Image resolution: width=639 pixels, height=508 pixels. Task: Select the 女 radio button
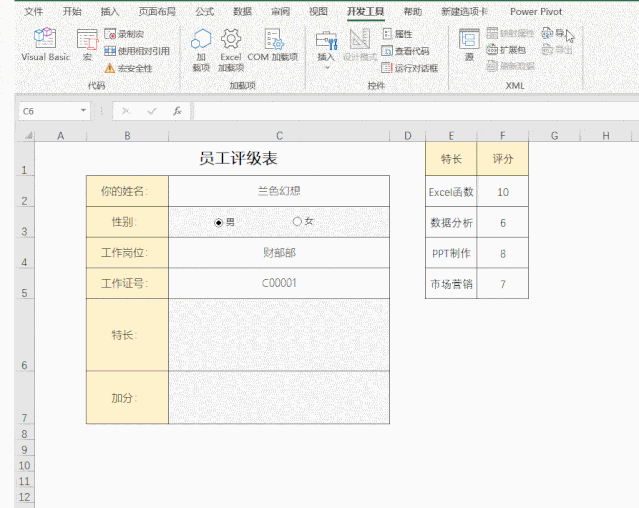click(x=303, y=221)
